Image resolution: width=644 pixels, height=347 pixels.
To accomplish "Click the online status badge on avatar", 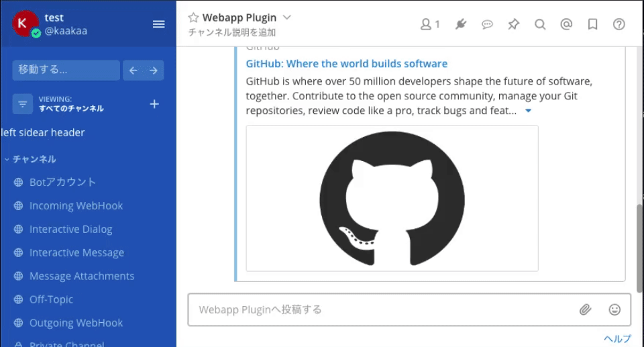I will 36,34.
